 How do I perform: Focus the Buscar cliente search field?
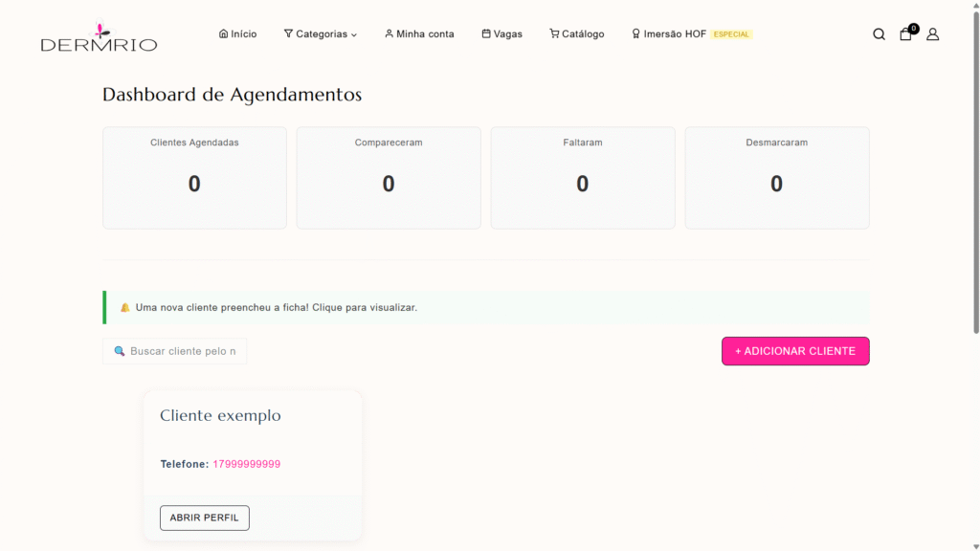[174, 351]
